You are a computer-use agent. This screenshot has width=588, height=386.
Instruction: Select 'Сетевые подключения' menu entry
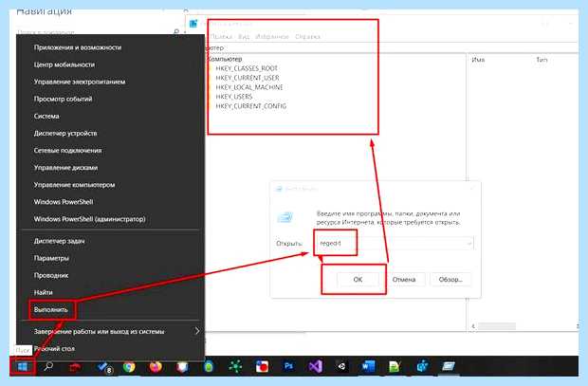(x=67, y=151)
